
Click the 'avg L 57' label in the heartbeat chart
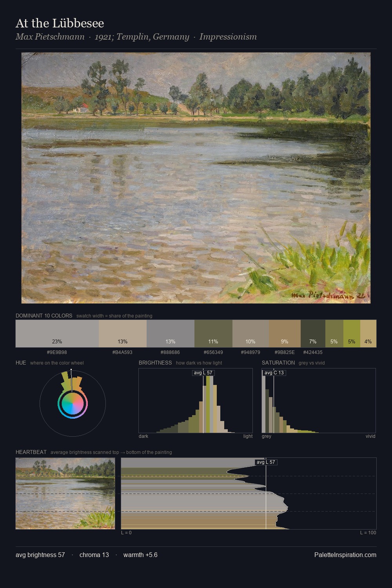(266, 462)
